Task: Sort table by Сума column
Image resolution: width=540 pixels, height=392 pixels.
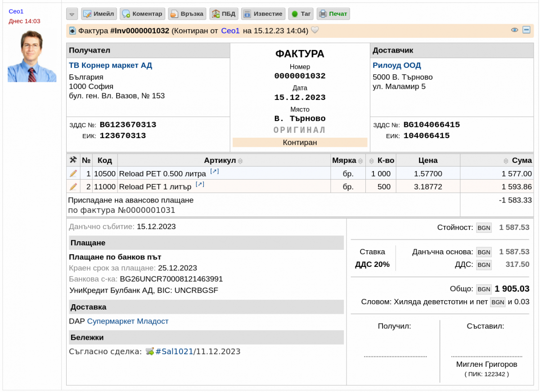Action: (518, 161)
